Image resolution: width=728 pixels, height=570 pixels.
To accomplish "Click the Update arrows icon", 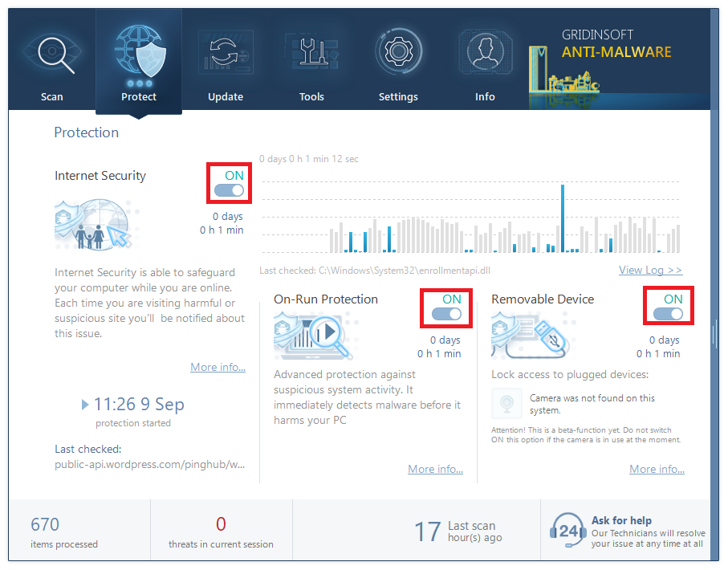I will [226, 54].
